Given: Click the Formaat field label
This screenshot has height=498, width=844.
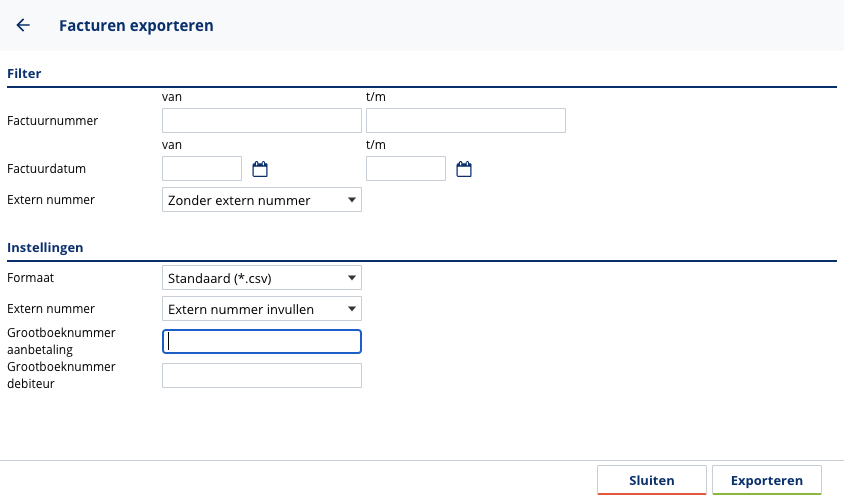Looking at the screenshot, I should [31, 277].
